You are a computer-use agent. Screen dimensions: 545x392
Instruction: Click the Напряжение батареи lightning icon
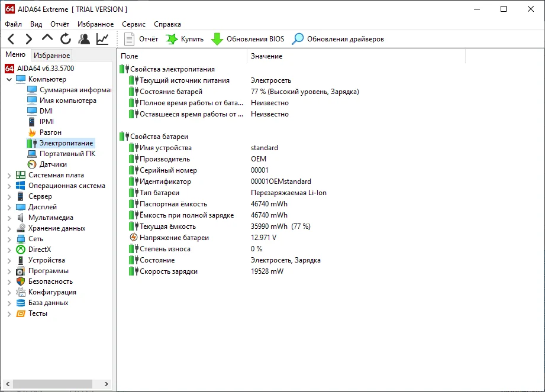click(134, 238)
